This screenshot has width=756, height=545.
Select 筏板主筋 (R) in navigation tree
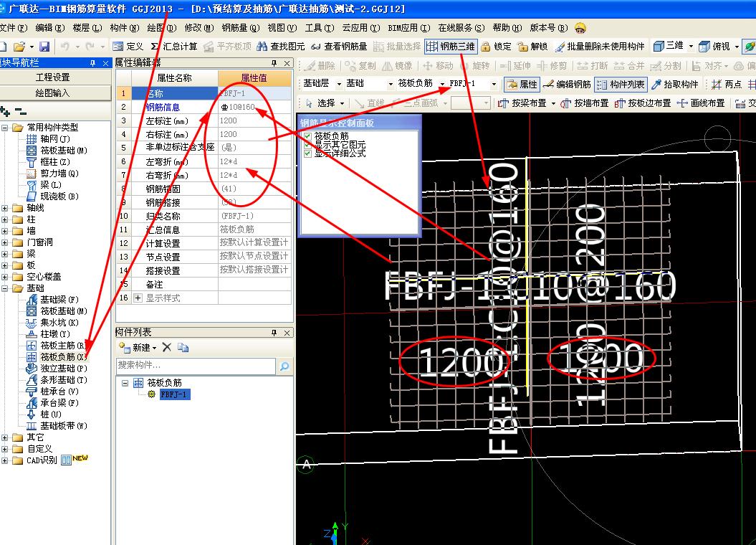62,346
